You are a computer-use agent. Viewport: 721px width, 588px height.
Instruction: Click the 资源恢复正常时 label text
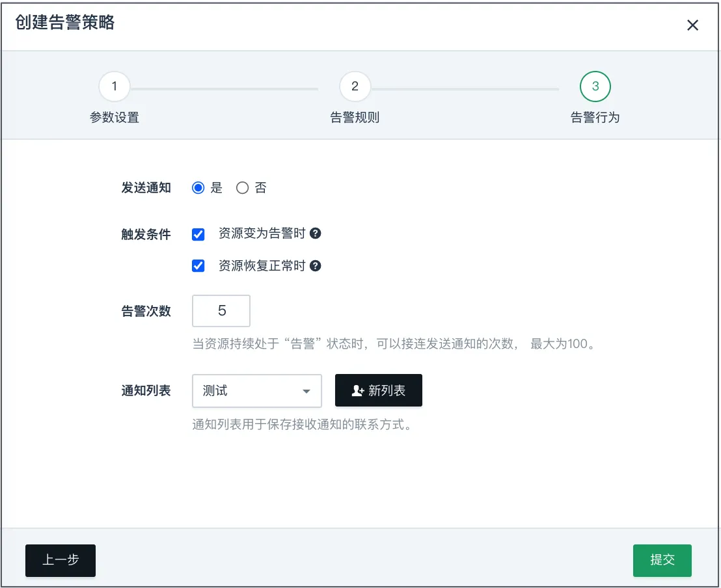click(262, 266)
